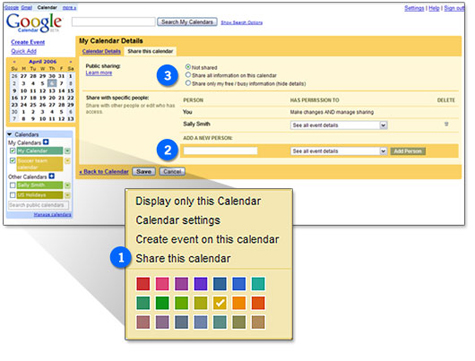The width and height of the screenshot is (475, 361).
Task: Open the Manage calendars link
Action: pyautogui.click(x=52, y=215)
